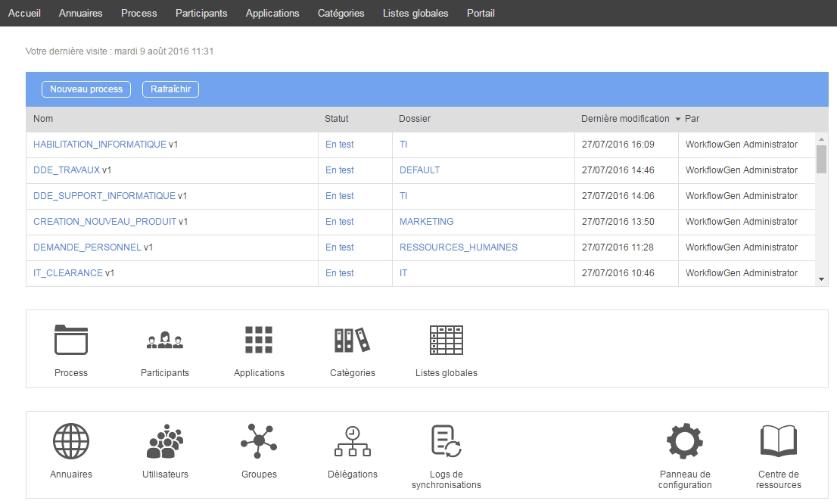Open Logs de synchronisations icon
Image resolution: width=837 pixels, height=504 pixels.
(446, 441)
